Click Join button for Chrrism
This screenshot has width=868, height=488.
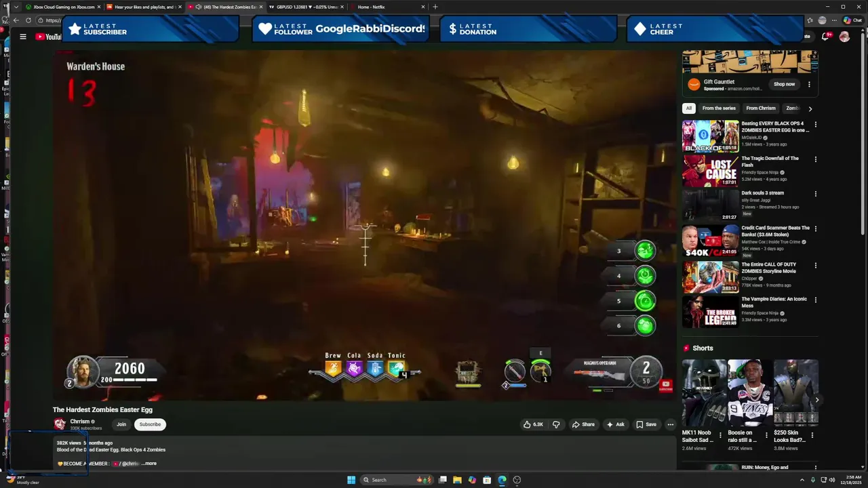(121, 424)
